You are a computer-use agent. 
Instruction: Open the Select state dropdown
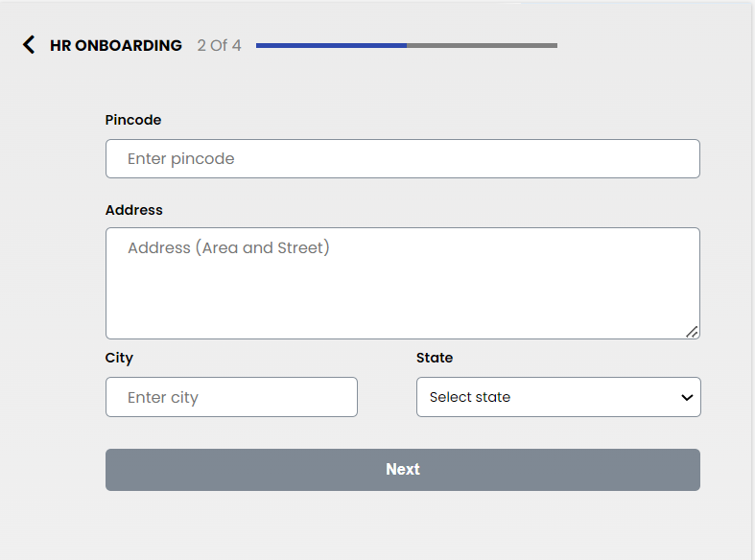[558, 397]
